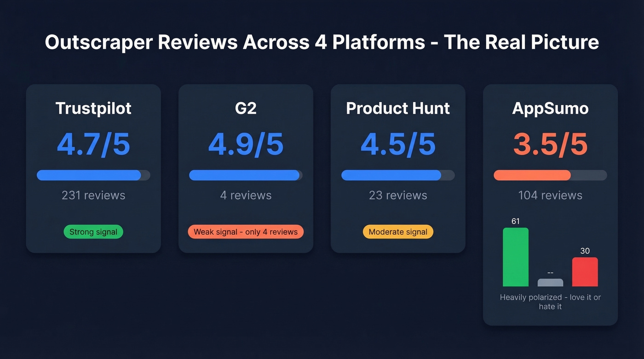Image resolution: width=644 pixels, height=359 pixels.
Task: Toggle the Strong signal badge
Action: tap(93, 232)
